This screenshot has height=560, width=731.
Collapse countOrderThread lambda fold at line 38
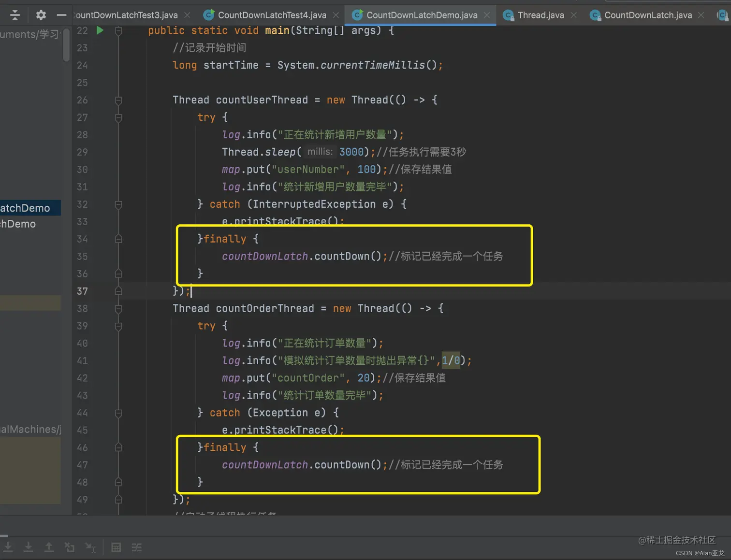pyautogui.click(x=118, y=309)
